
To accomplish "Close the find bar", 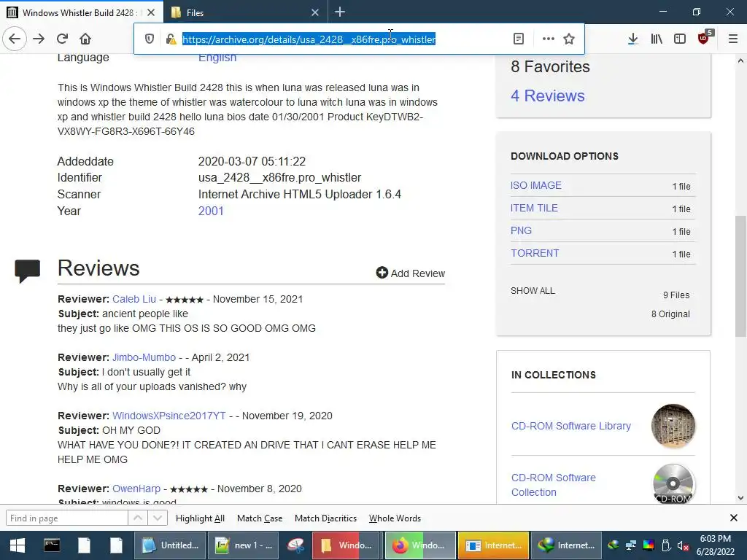I will pos(734,518).
